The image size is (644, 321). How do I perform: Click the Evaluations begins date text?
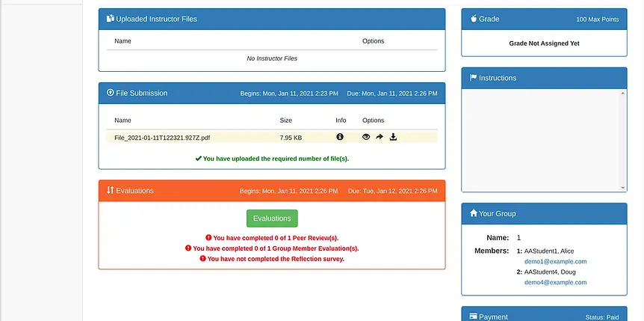click(288, 191)
